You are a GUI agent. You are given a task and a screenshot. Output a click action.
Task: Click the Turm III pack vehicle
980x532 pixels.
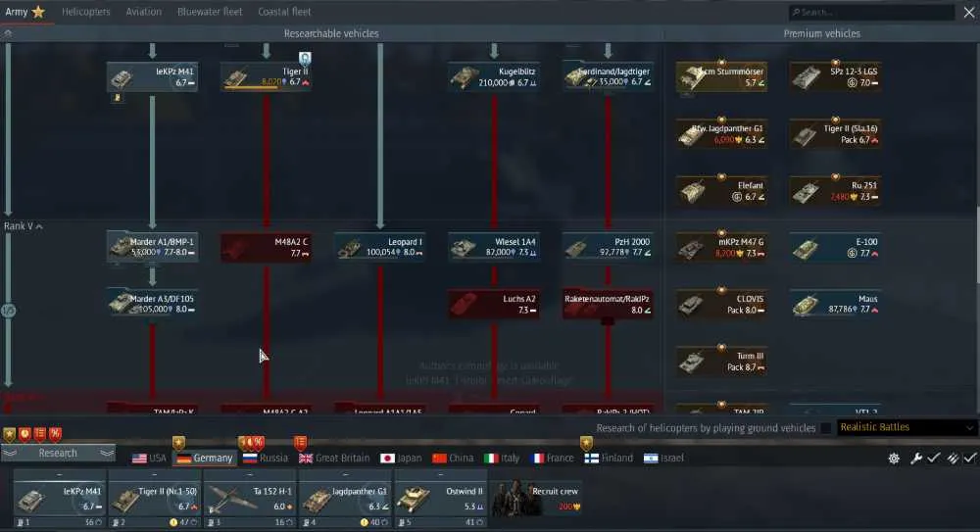722,362
